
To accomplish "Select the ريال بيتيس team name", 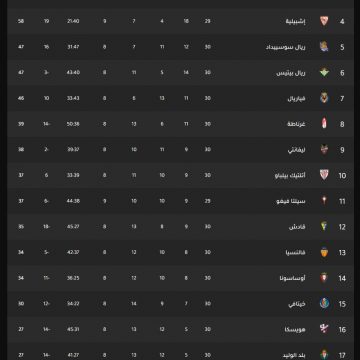I will pyautogui.click(x=291, y=73).
